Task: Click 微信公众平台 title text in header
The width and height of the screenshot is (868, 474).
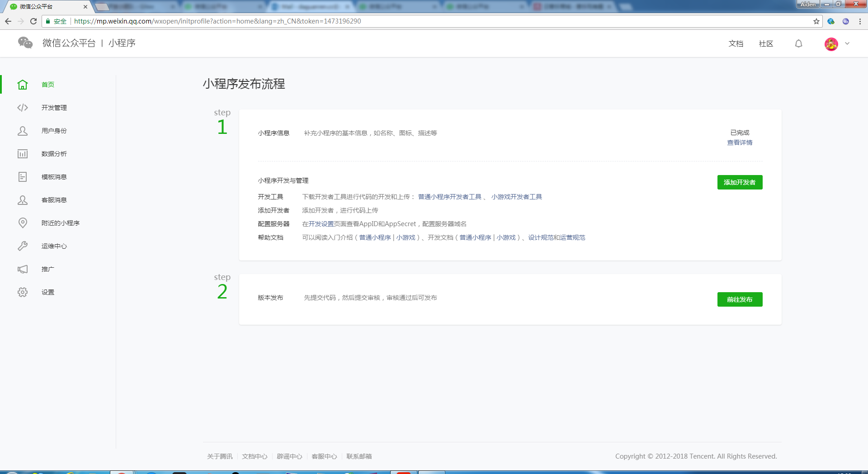Action: (69, 43)
